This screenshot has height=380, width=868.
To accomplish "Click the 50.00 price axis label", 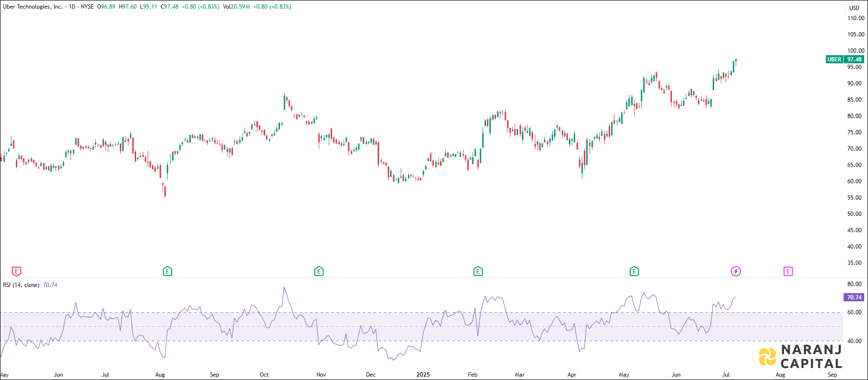I will tap(854, 214).
